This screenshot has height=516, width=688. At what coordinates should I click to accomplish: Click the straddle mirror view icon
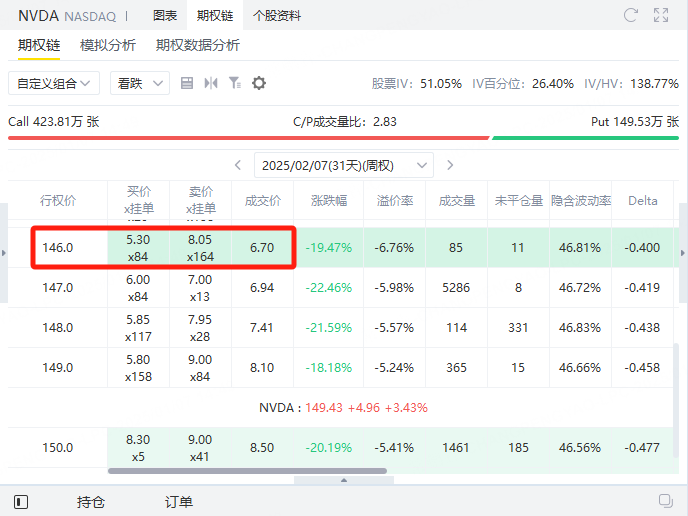pos(211,83)
